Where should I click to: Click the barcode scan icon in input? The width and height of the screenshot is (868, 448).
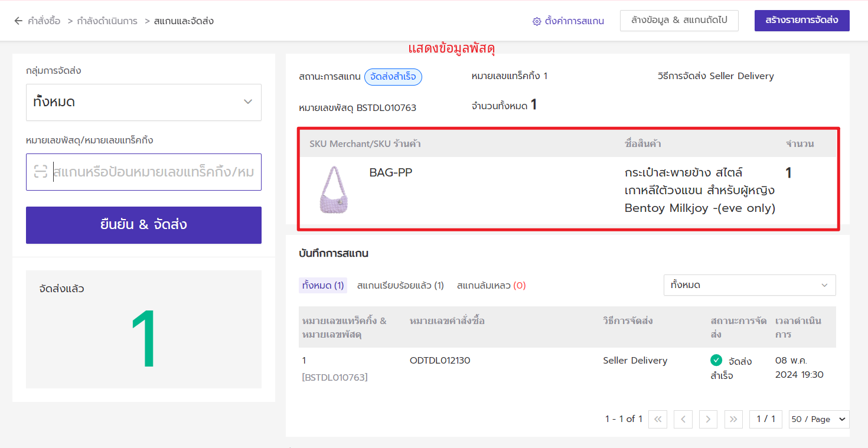click(40, 172)
